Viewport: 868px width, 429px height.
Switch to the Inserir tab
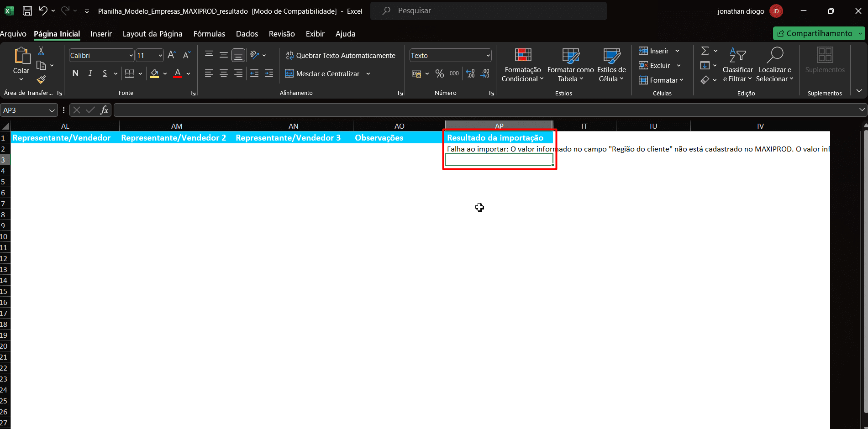click(x=101, y=34)
